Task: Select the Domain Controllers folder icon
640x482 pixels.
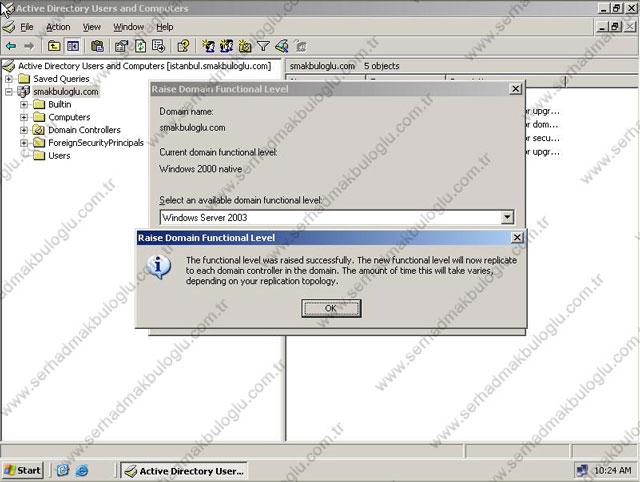Action: [39, 130]
